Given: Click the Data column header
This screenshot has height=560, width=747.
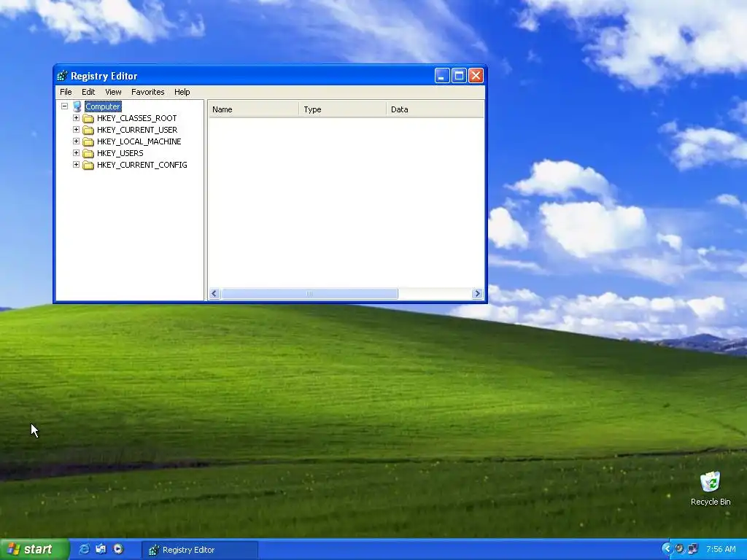Looking at the screenshot, I should (435, 109).
